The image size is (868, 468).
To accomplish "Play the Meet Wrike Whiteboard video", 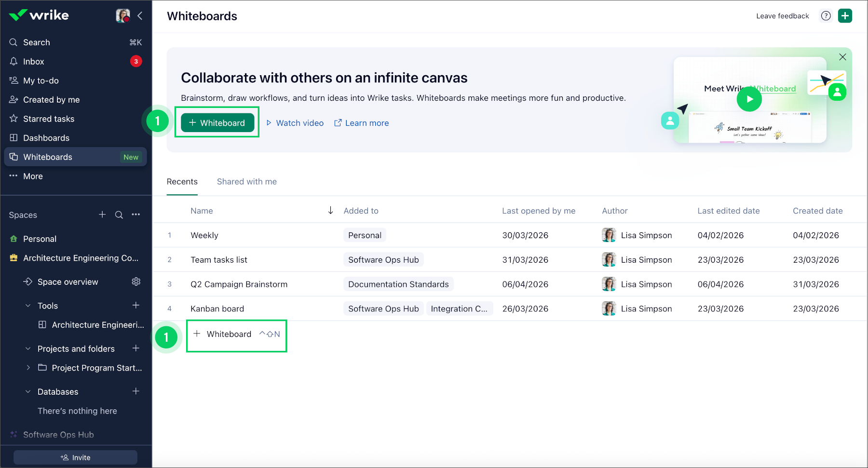I will (x=749, y=99).
